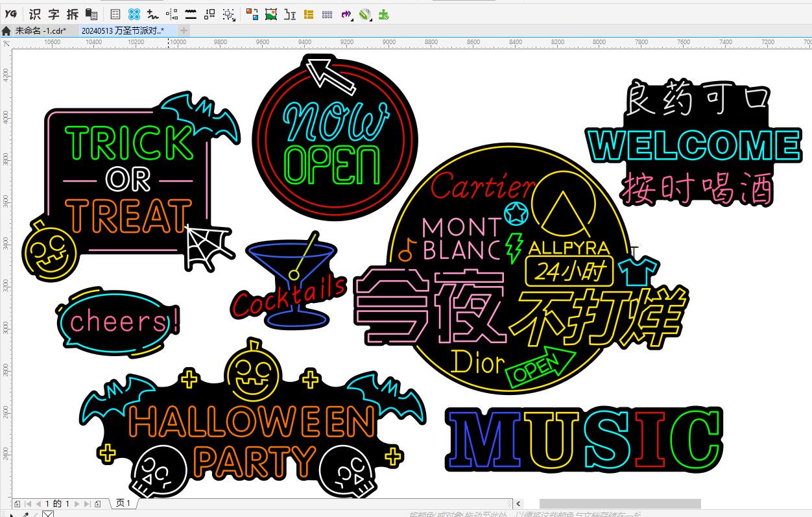Jump to the last page

[87, 503]
